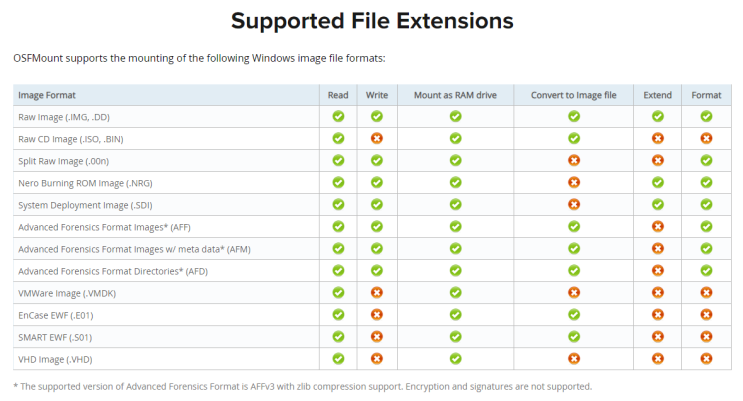Click the green Format check for System Deployment Image

coord(706,204)
